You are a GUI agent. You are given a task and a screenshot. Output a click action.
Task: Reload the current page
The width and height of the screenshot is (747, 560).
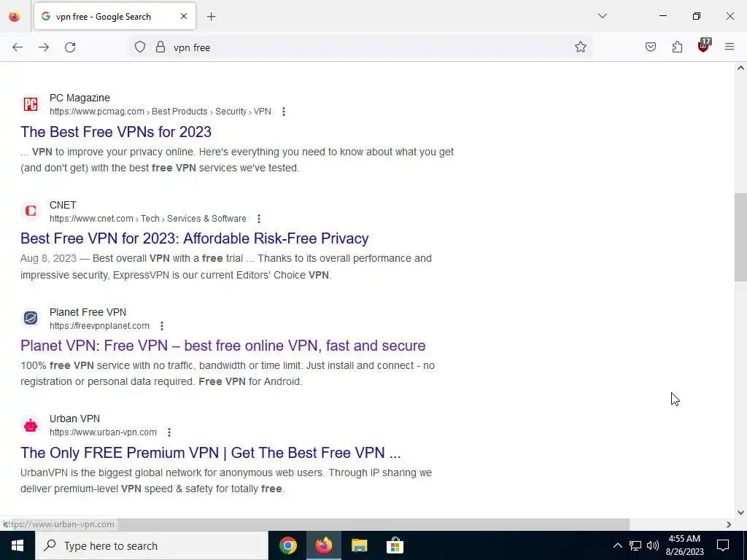[x=70, y=47]
